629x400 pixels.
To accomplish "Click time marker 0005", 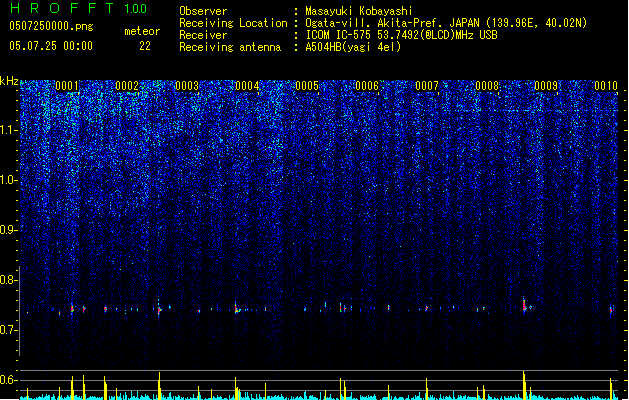I will pyautogui.click(x=307, y=86).
